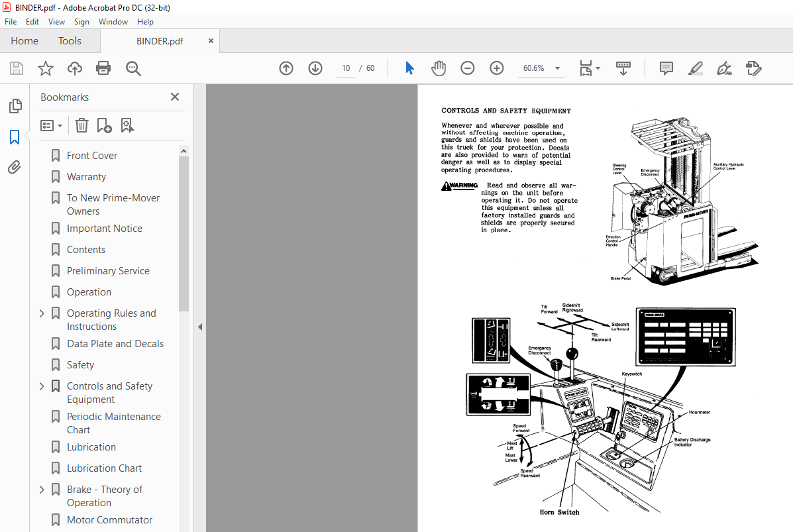This screenshot has width=793, height=532.
Task: Go to the next page
Action: point(315,68)
